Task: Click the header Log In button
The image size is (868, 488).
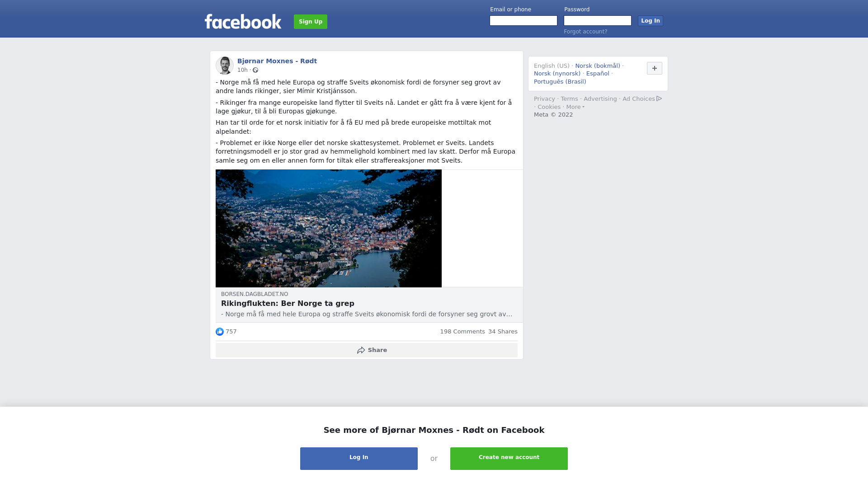Action: (x=650, y=21)
